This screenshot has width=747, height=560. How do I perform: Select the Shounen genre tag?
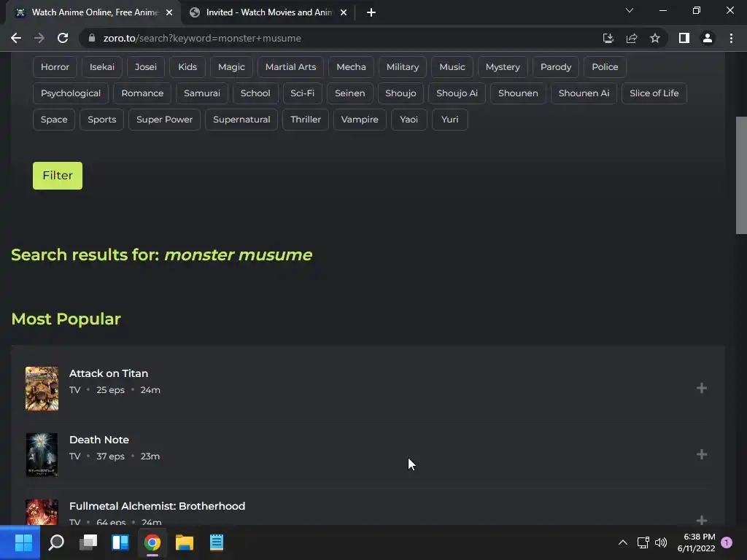click(x=518, y=93)
